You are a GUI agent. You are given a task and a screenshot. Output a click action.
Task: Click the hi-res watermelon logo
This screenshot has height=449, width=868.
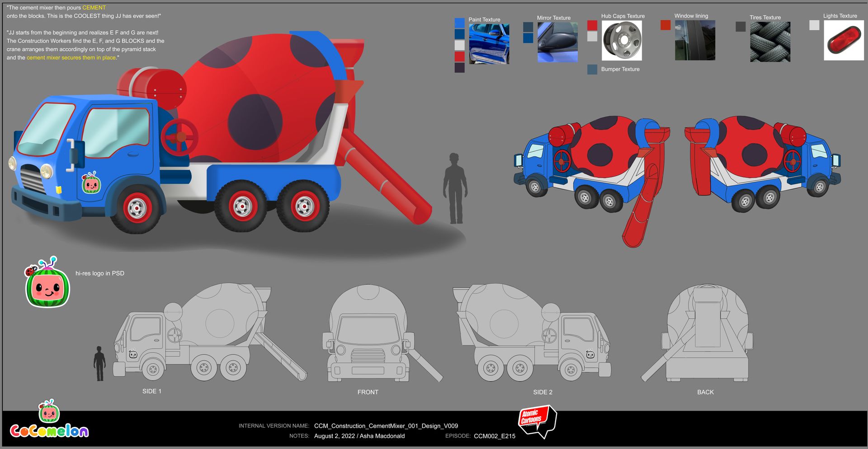point(47,285)
